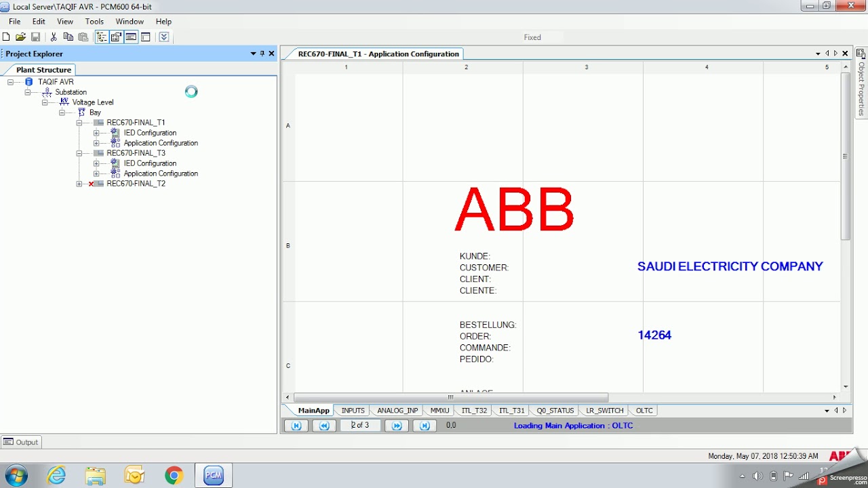
Task: Switch to the ITL_T32 worksheet tab
Action: point(474,411)
